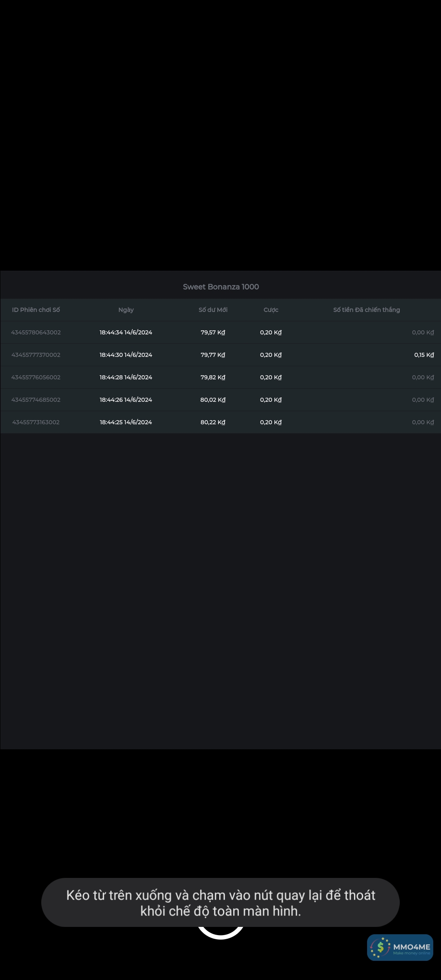Click the 'Ngày' column header
This screenshot has width=441, height=980.
pyautogui.click(x=126, y=310)
